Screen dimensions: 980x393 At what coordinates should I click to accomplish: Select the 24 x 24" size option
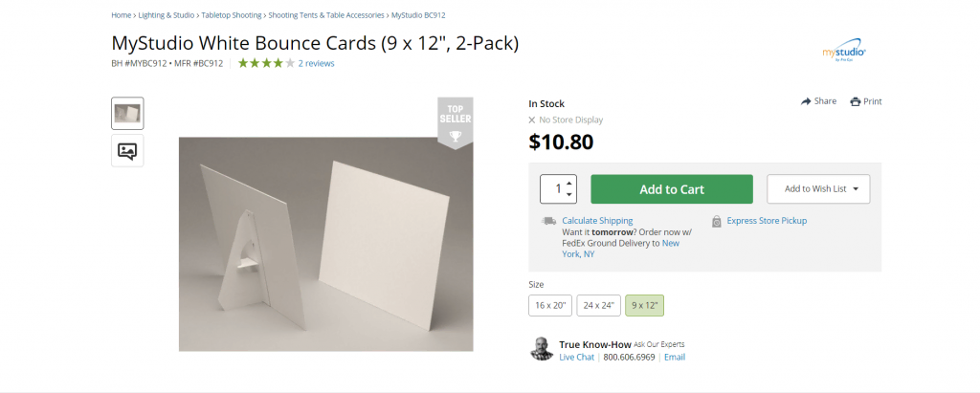click(x=598, y=306)
